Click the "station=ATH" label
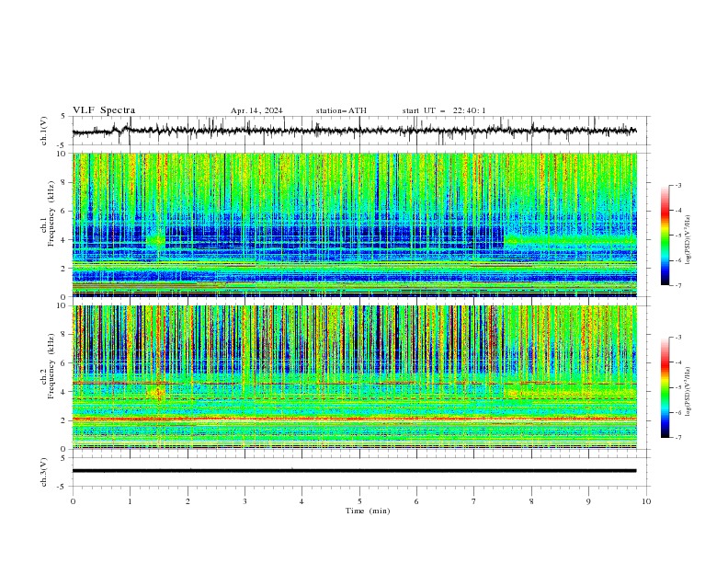The width and height of the screenshot is (728, 563). [x=341, y=110]
